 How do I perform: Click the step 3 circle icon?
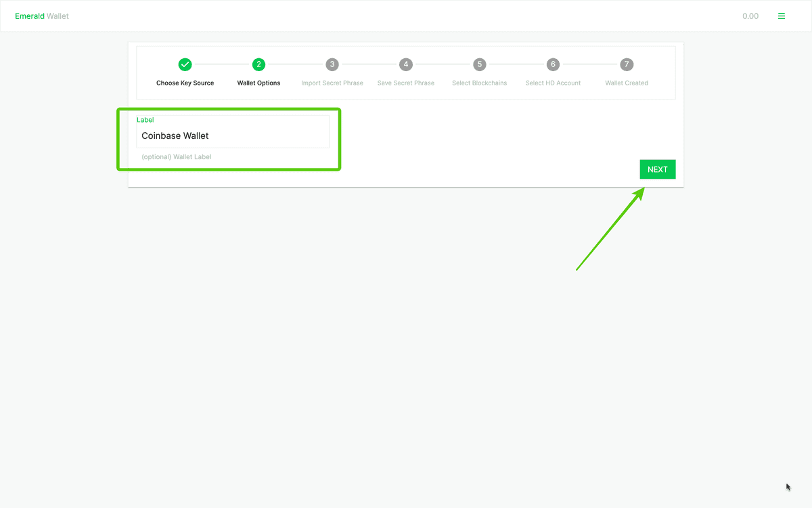[332, 64]
